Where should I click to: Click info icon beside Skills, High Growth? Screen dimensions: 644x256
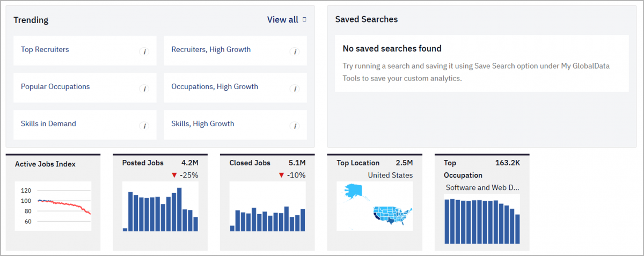tap(294, 126)
